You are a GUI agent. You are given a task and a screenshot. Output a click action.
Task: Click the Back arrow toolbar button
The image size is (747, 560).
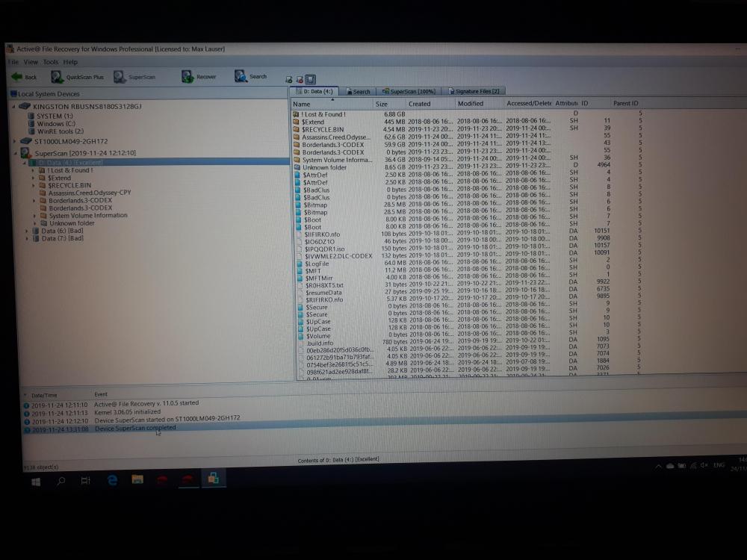24,77
